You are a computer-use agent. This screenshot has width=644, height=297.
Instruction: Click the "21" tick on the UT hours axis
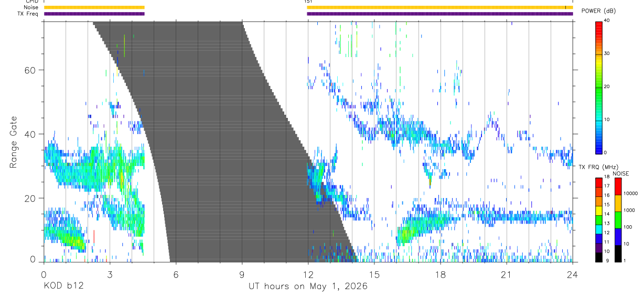(506, 274)
